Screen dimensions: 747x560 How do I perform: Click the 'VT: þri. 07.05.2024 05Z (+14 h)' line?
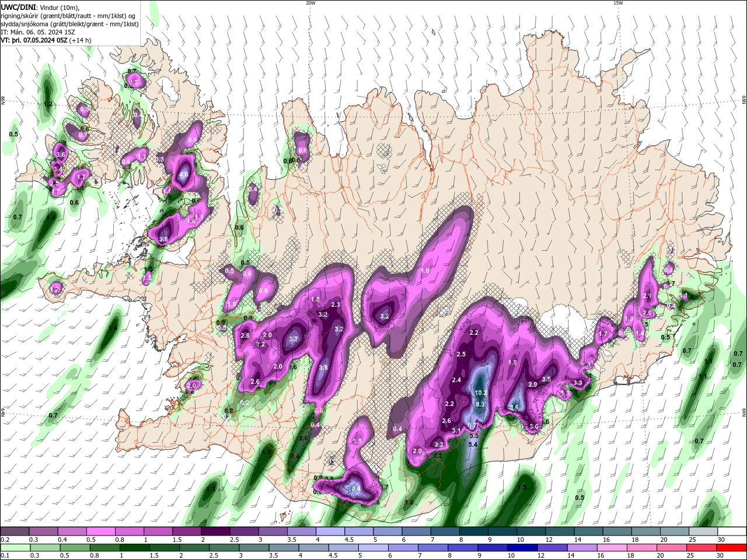pyautogui.click(x=46, y=40)
